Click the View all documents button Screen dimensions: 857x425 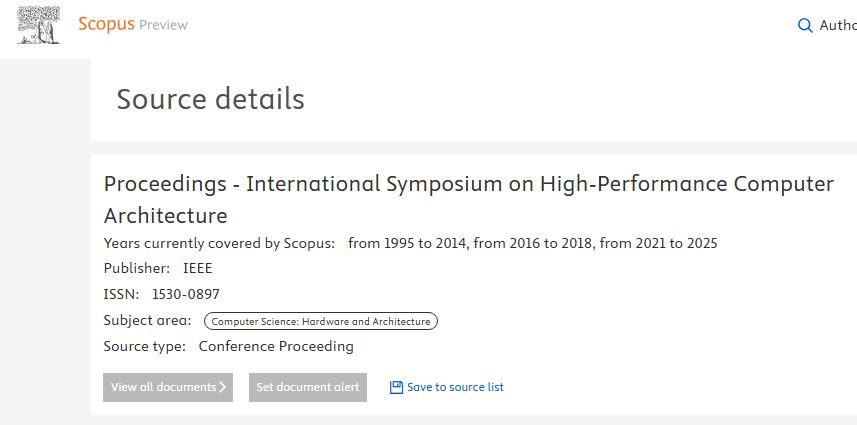click(x=168, y=387)
